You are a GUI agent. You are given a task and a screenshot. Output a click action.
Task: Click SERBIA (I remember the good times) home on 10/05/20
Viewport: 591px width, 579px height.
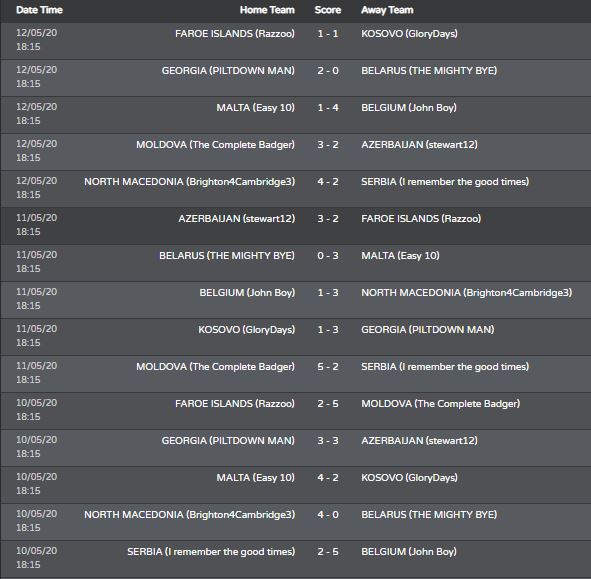211,551
